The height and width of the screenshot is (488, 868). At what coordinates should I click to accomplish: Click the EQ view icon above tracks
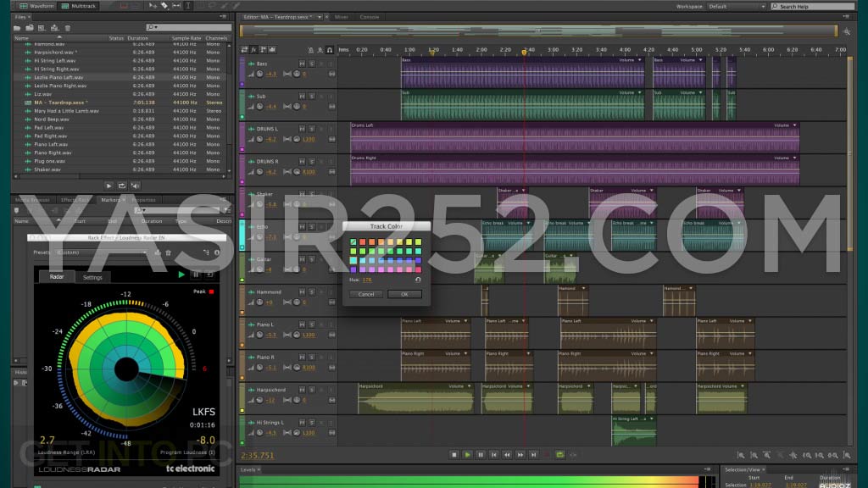(272, 50)
